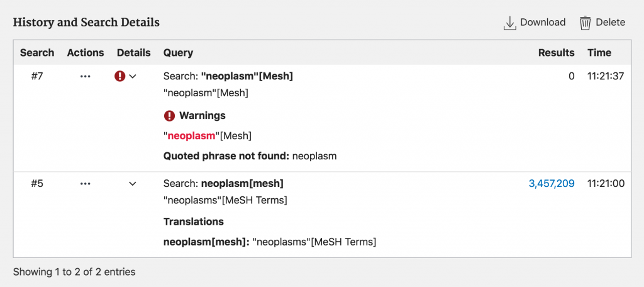This screenshot has width=644, height=287.
Task: Open the actions ellipsis for search #5
Action: click(86, 184)
